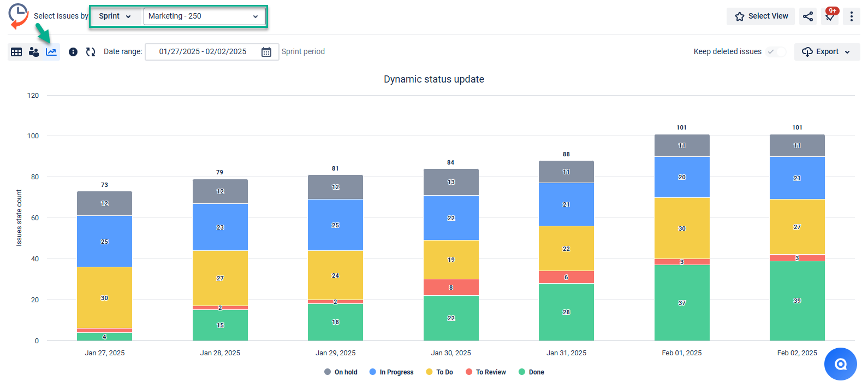This screenshot has width=868, height=387.
Task: Open the notifications icon with 9+ badge
Action: click(830, 16)
